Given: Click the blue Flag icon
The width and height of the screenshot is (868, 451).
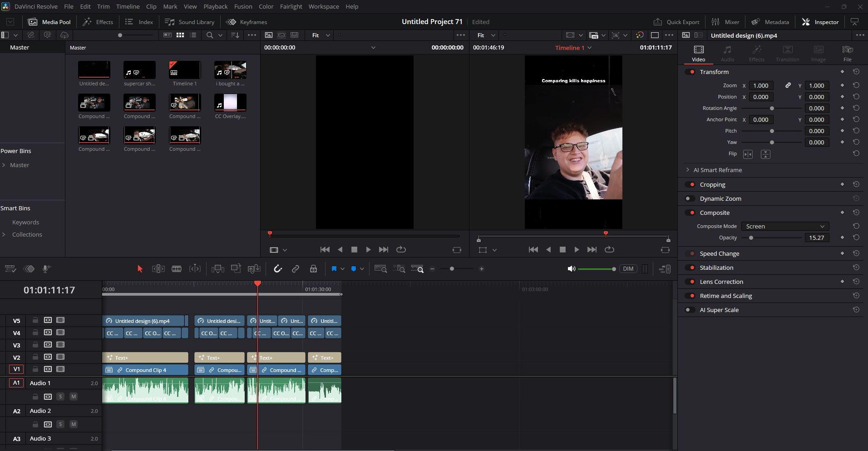Looking at the screenshot, I should coord(334,269).
